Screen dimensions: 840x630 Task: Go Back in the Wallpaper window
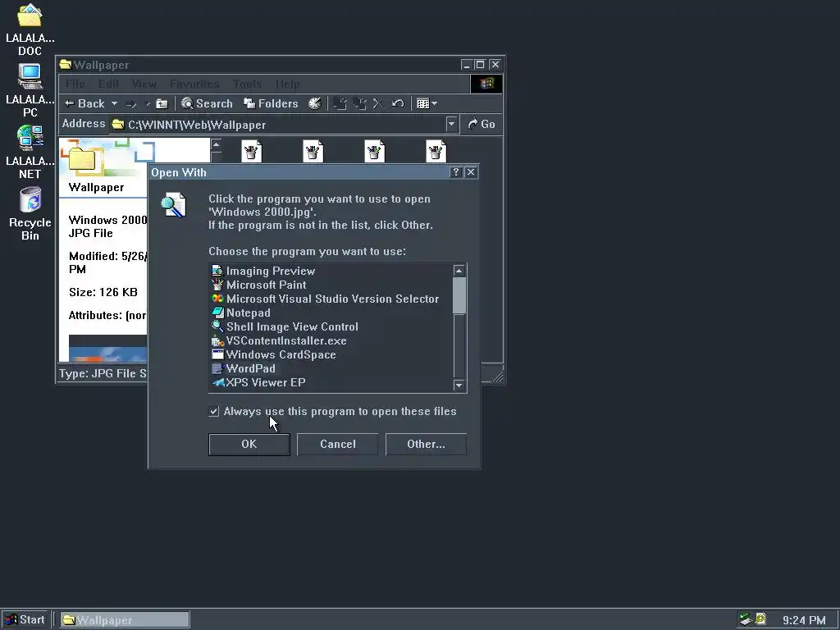pyautogui.click(x=84, y=103)
